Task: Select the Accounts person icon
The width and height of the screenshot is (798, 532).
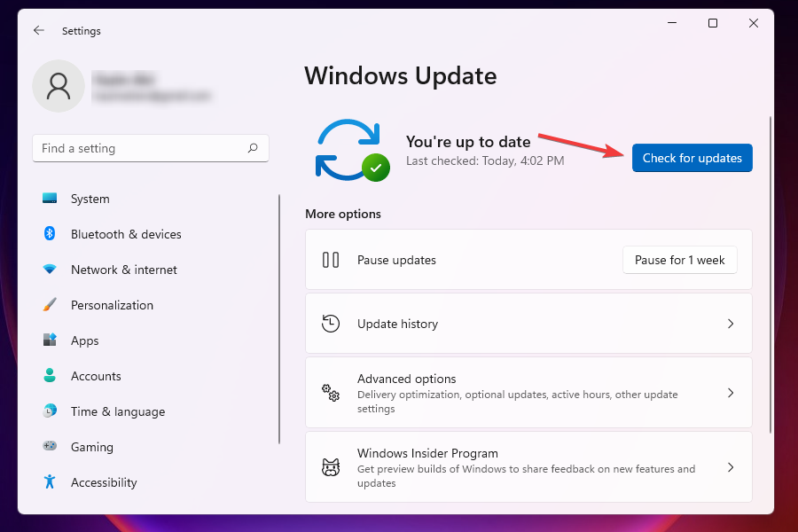Action: tap(50, 375)
